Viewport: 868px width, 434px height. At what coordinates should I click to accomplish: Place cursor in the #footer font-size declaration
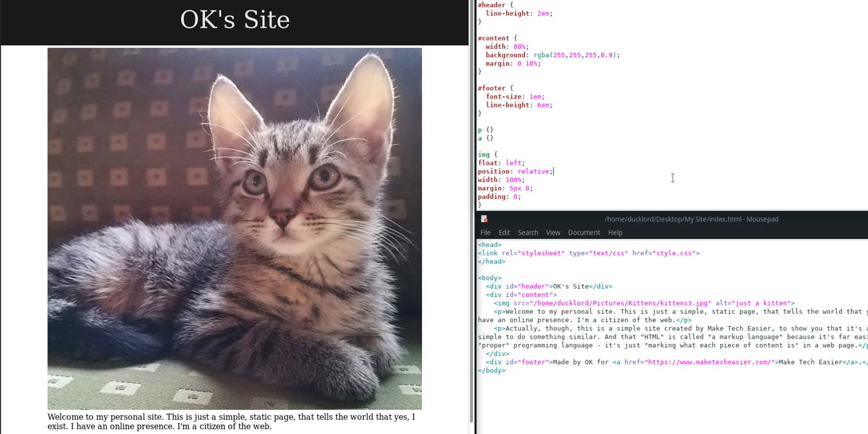(x=514, y=96)
